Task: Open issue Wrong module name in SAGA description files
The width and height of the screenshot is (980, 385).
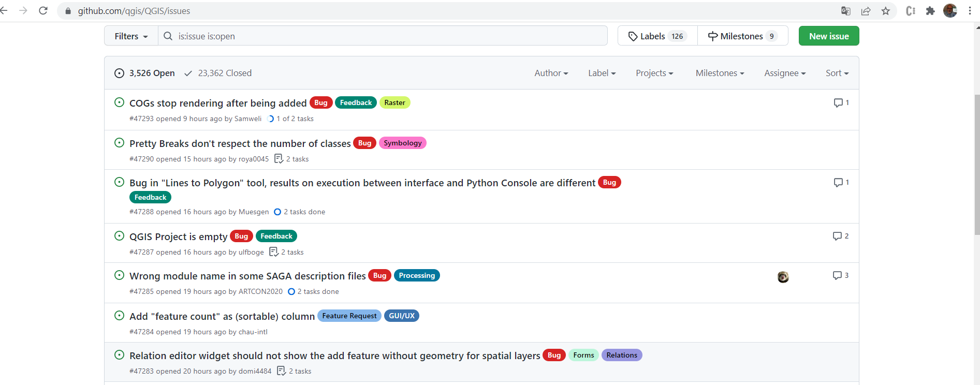Action: [247, 276]
